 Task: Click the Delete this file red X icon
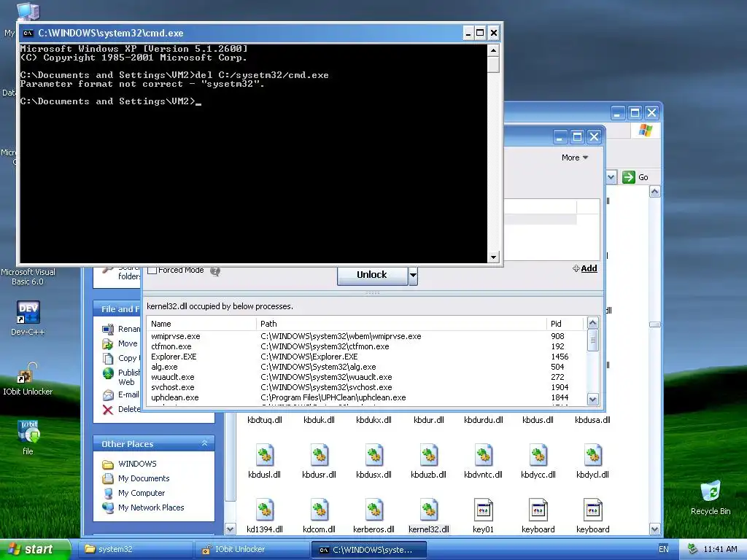click(108, 410)
